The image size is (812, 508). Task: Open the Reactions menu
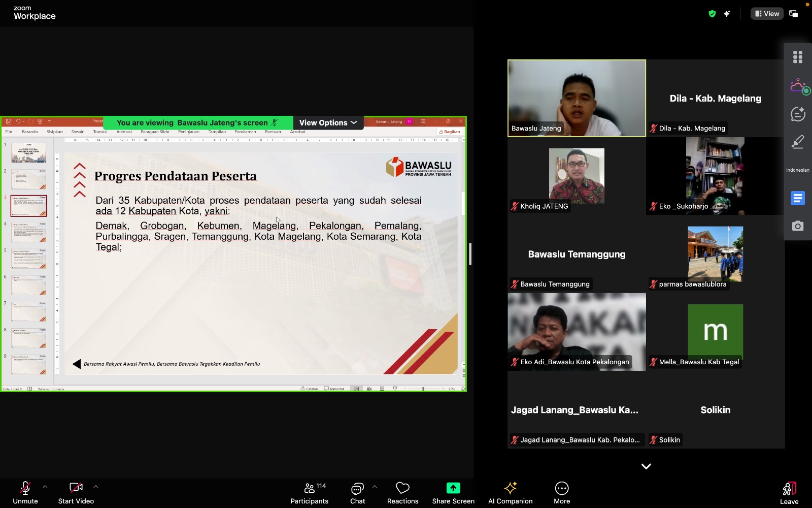click(402, 493)
